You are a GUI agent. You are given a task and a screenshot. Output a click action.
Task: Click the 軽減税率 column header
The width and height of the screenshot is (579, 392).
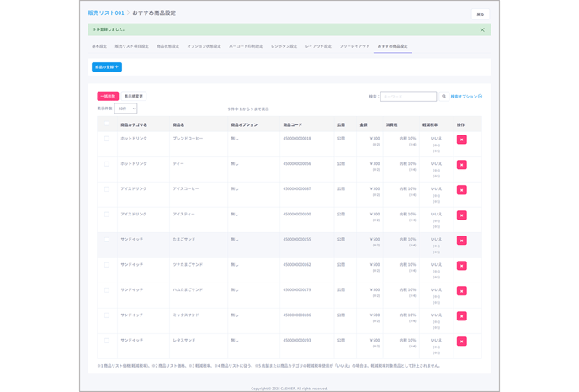click(x=430, y=124)
